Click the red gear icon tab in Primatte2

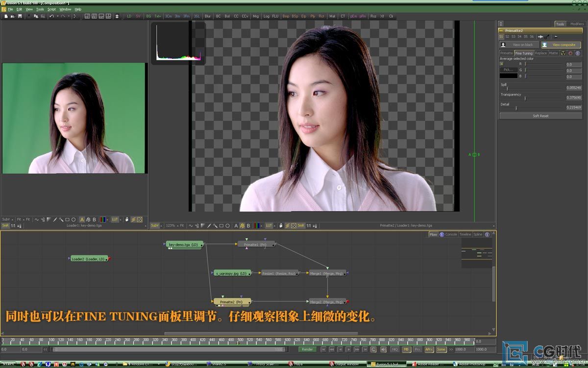pos(570,53)
